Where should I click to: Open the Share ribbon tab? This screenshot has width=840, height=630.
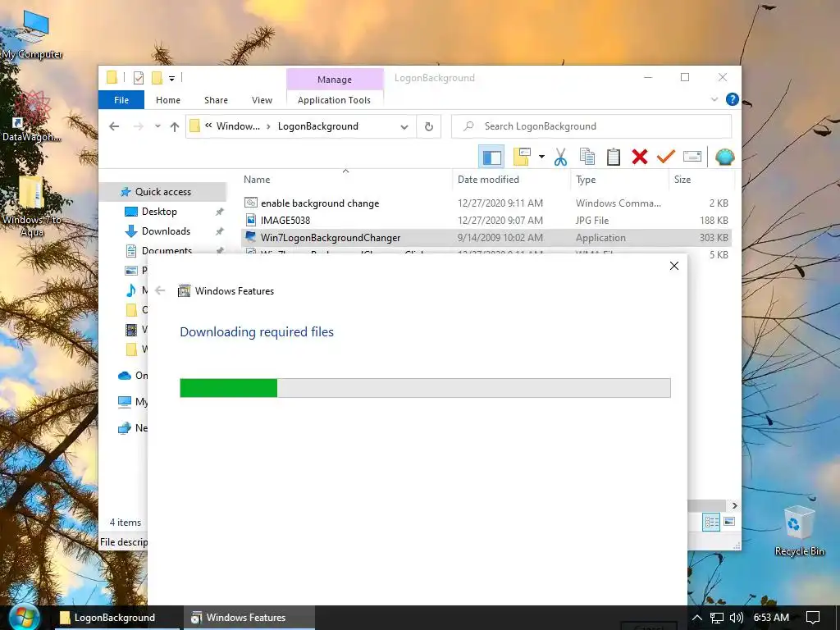pyautogui.click(x=216, y=100)
